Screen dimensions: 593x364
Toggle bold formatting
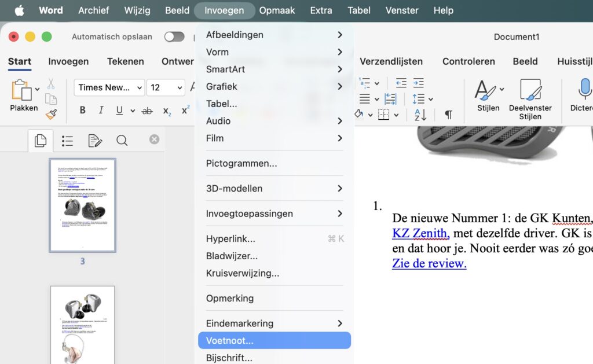point(82,111)
